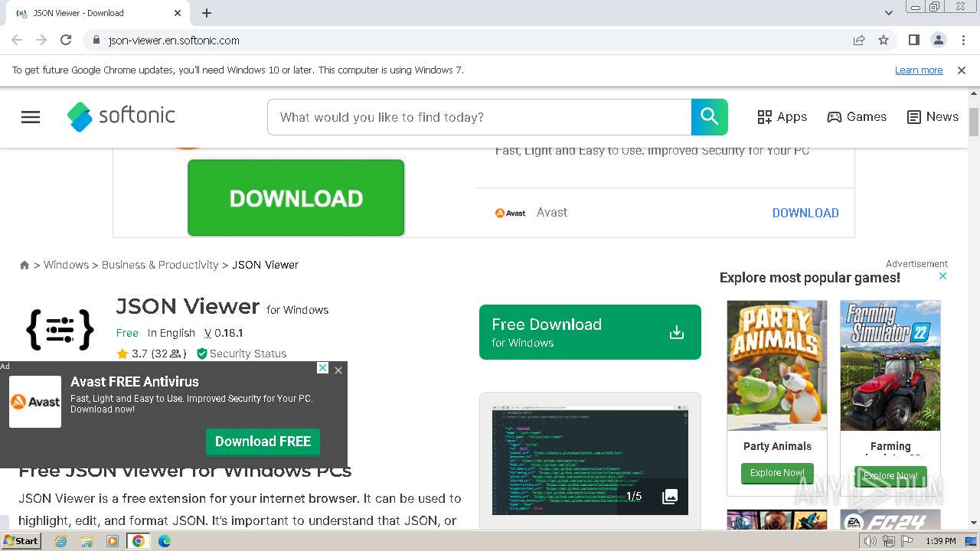Share this page icon
Viewport: 980px width, 551px height.
[x=859, y=40]
